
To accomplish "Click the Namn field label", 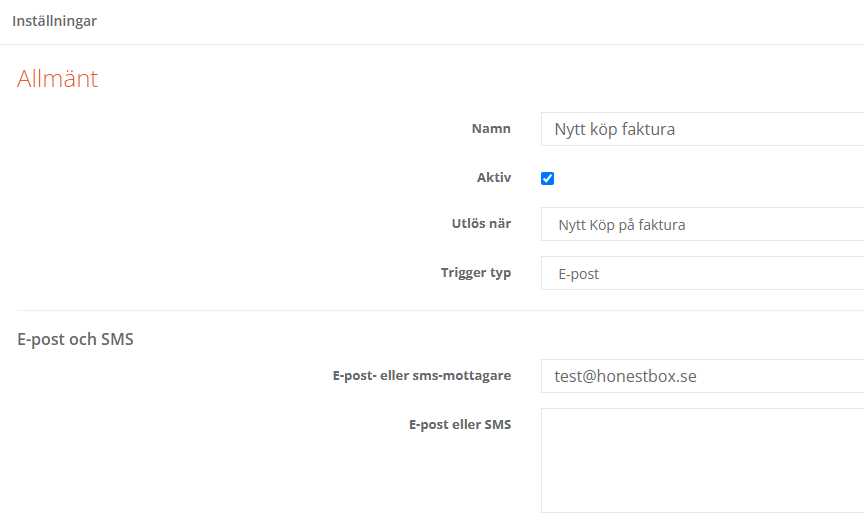I will point(491,129).
